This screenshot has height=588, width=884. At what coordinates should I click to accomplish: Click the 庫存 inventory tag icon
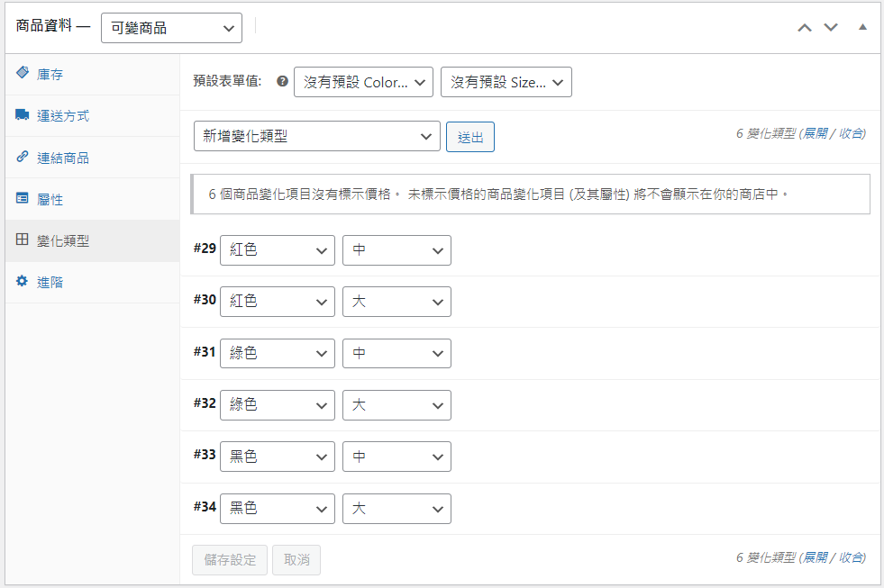click(x=23, y=74)
